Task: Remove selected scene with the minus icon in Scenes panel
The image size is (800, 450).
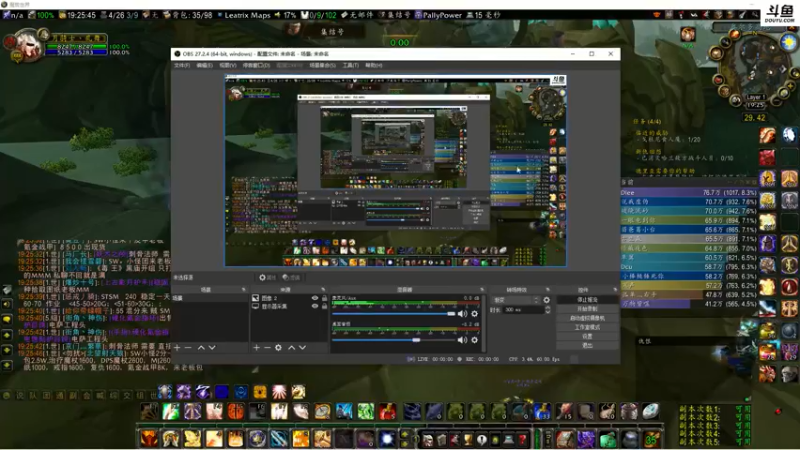Action: point(188,347)
